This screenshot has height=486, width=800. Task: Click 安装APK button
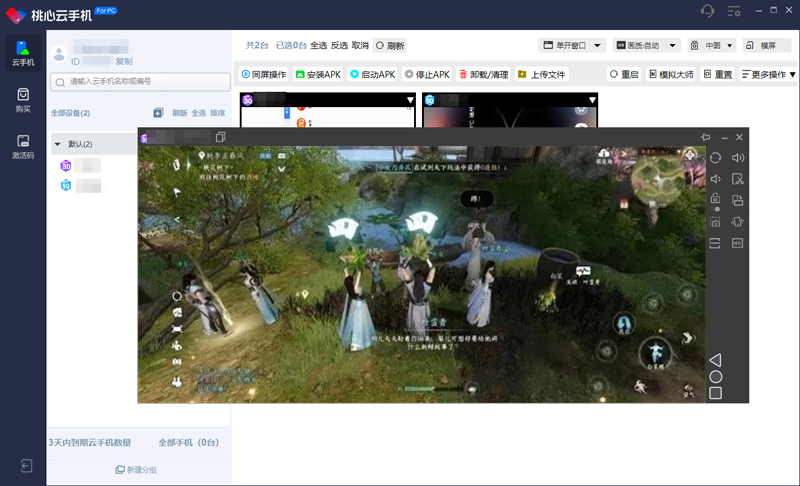(x=318, y=74)
